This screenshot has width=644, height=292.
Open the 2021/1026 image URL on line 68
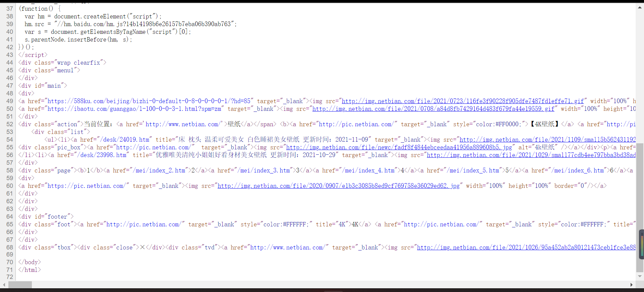click(526, 247)
